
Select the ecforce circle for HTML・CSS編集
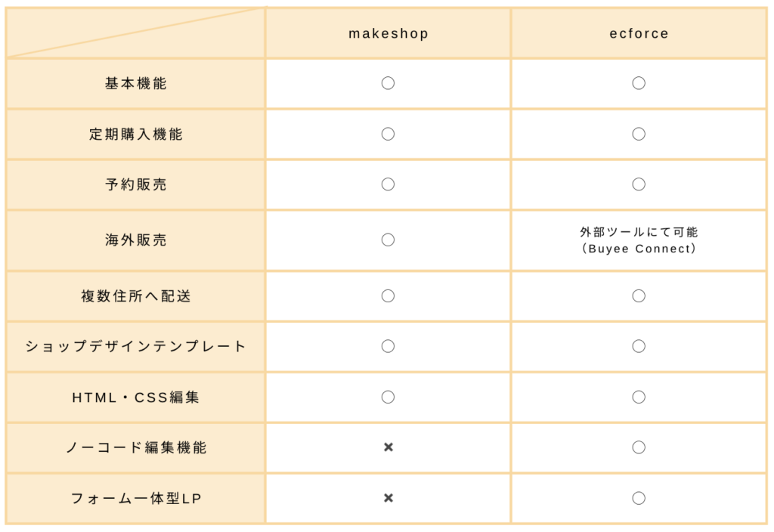point(639,397)
